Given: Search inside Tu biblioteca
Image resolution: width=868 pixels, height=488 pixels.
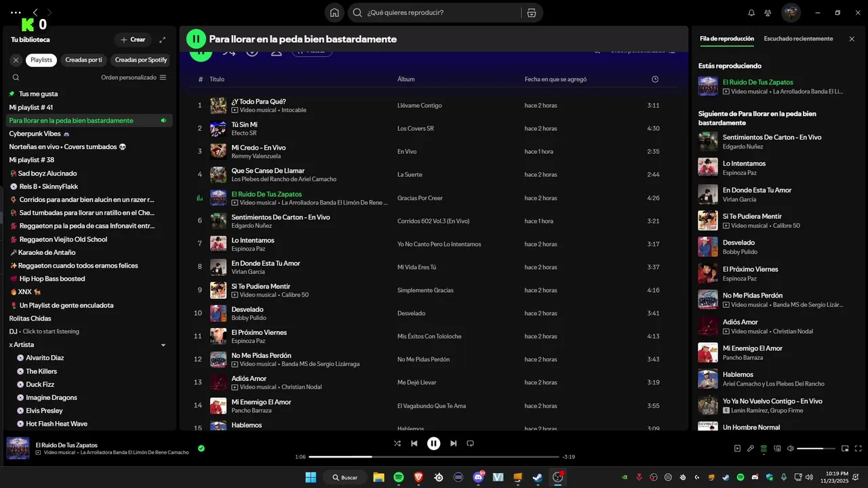Looking at the screenshot, I should pyautogui.click(x=16, y=77).
